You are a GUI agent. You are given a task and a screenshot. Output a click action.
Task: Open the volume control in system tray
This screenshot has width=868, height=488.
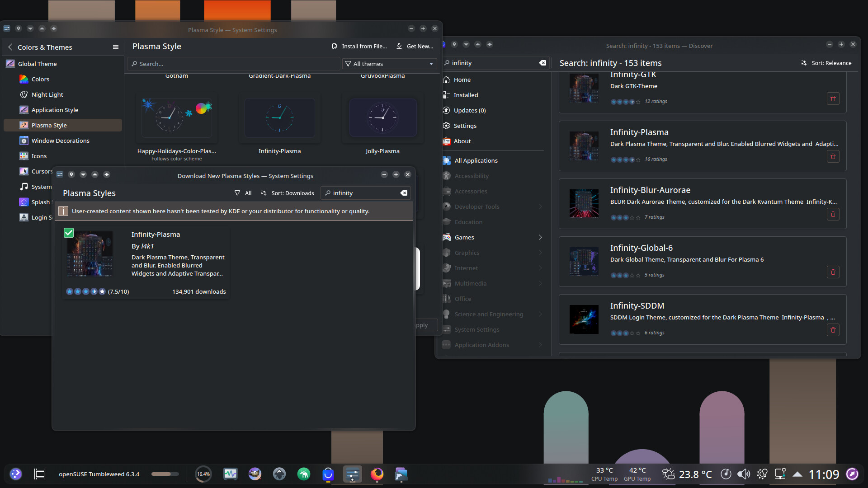point(743,474)
